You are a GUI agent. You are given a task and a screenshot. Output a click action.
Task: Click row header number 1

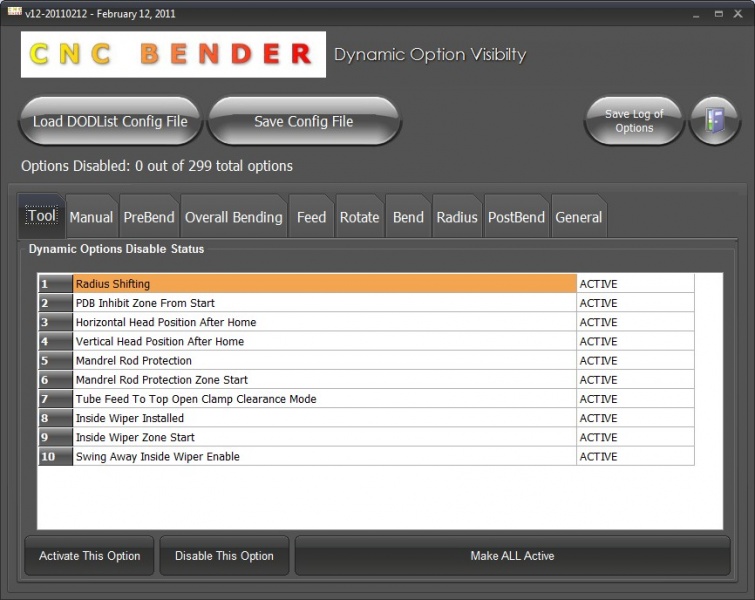[55, 284]
